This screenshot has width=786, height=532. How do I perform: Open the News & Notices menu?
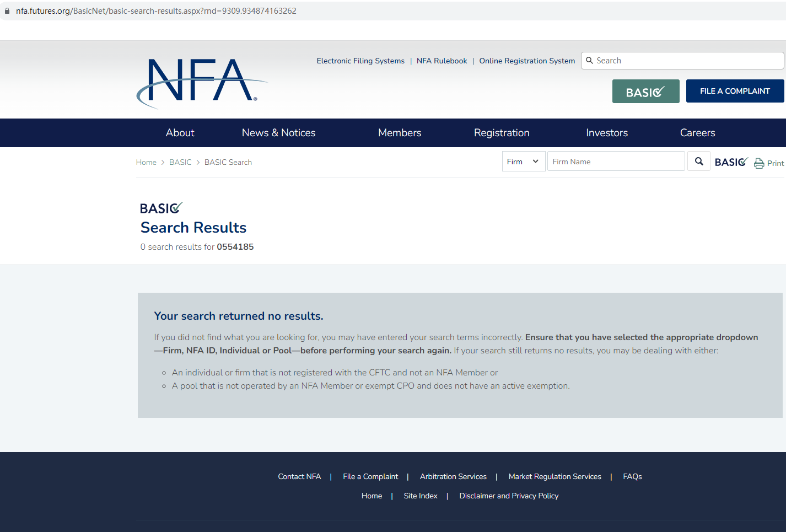coord(279,133)
